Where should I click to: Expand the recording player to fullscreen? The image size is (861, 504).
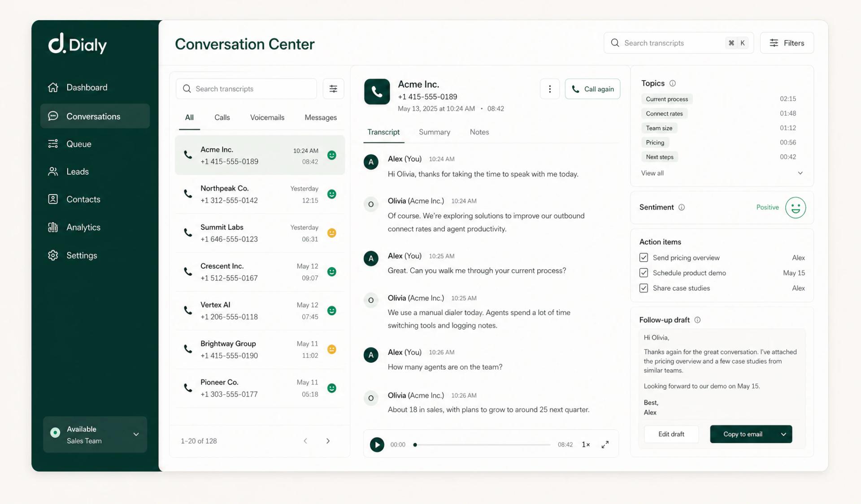(604, 444)
